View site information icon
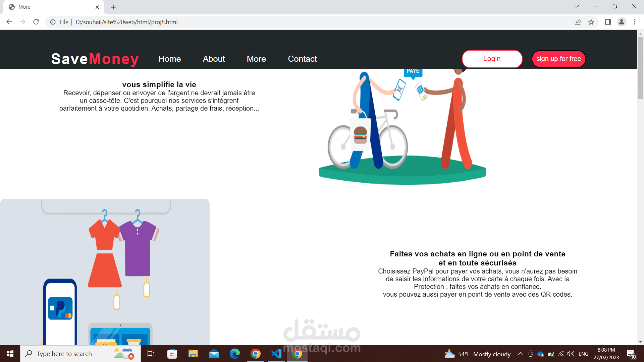 coord(53,22)
